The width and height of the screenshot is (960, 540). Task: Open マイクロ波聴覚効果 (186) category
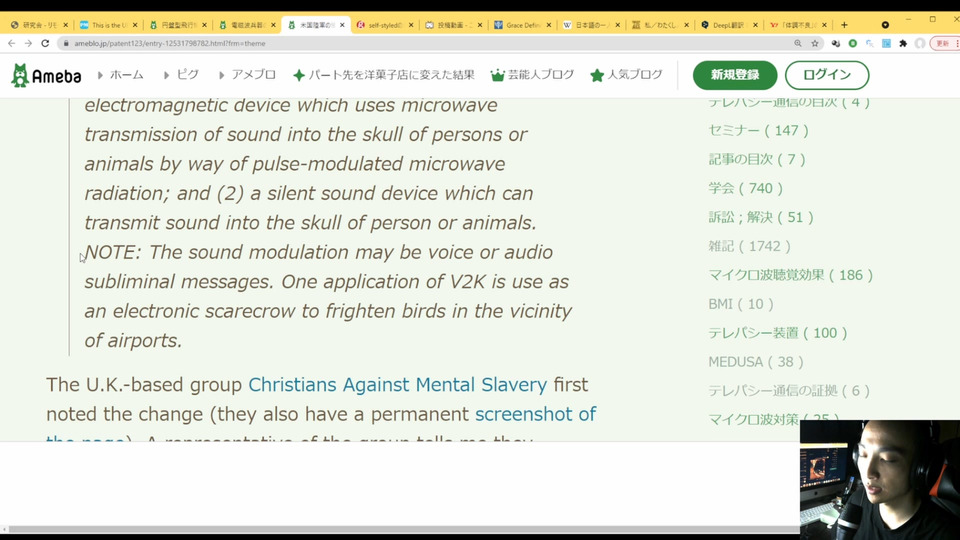click(x=790, y=275)
